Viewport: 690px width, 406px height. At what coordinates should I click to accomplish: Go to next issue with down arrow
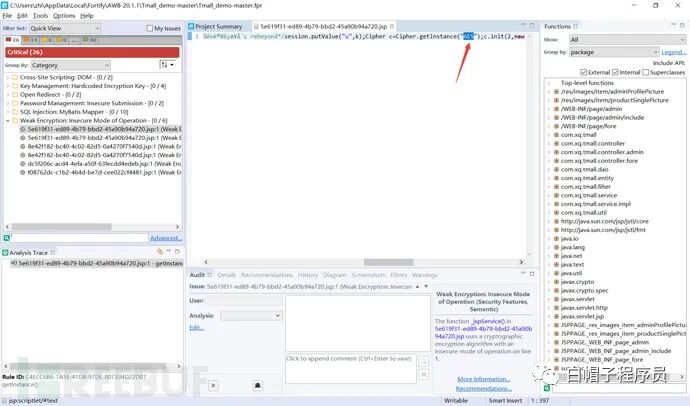(426, 286)
